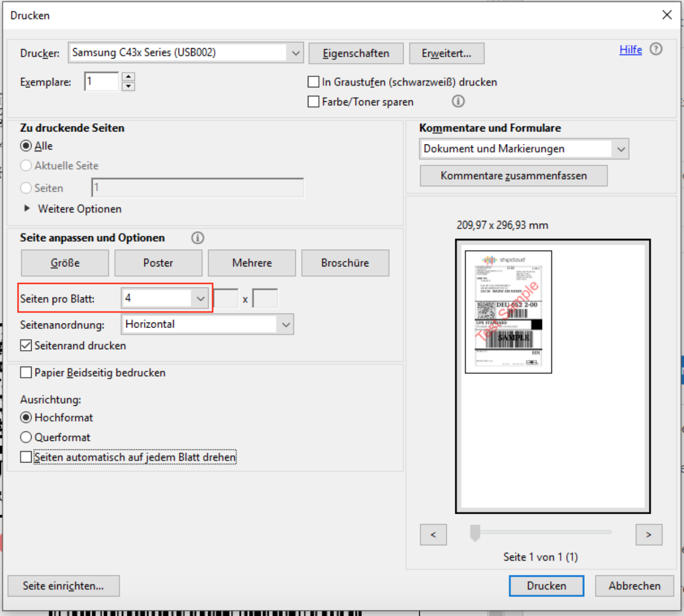The image size is (684, 616).
Task: Open the Hilfe link
Action: (630, 50)
